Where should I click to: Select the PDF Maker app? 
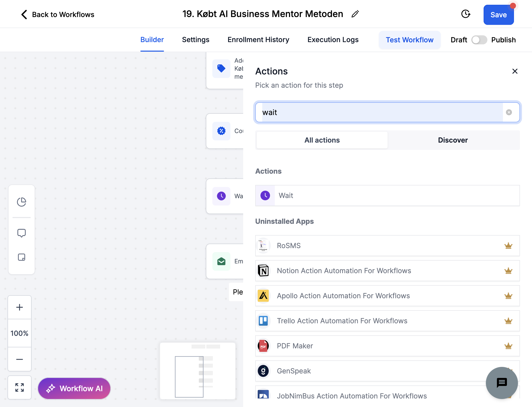click(387, 346)
